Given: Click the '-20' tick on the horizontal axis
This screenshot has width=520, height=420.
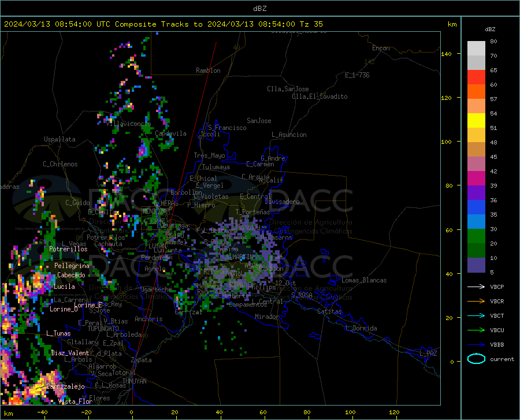Looking at the screenshot, I should click(x=86, y=412).
